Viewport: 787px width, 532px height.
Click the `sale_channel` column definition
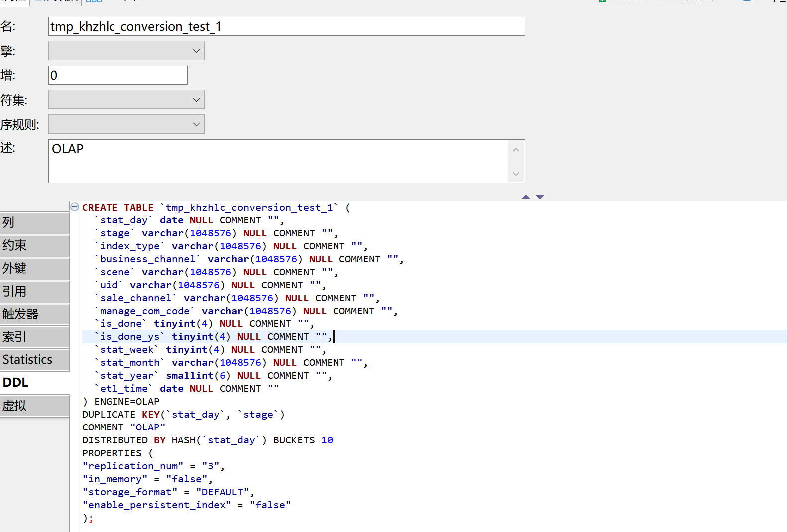[237, 298]
